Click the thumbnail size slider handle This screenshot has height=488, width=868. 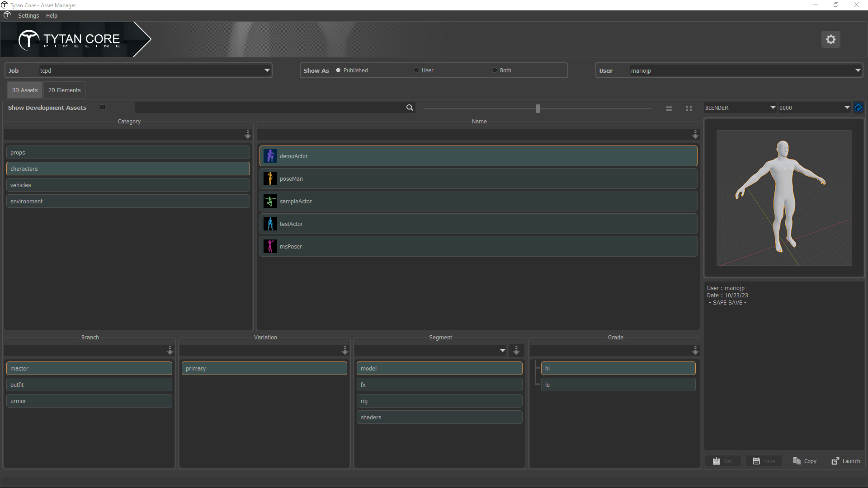538,108
